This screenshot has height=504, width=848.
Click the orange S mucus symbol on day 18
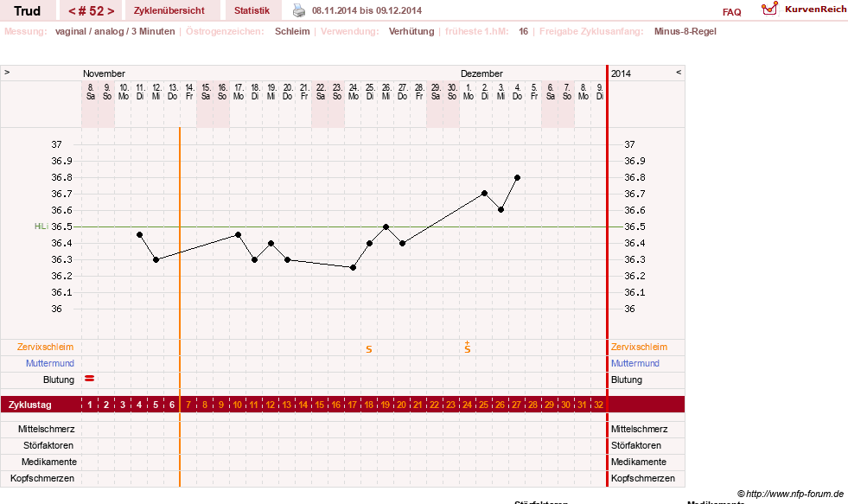click(369, 349)
